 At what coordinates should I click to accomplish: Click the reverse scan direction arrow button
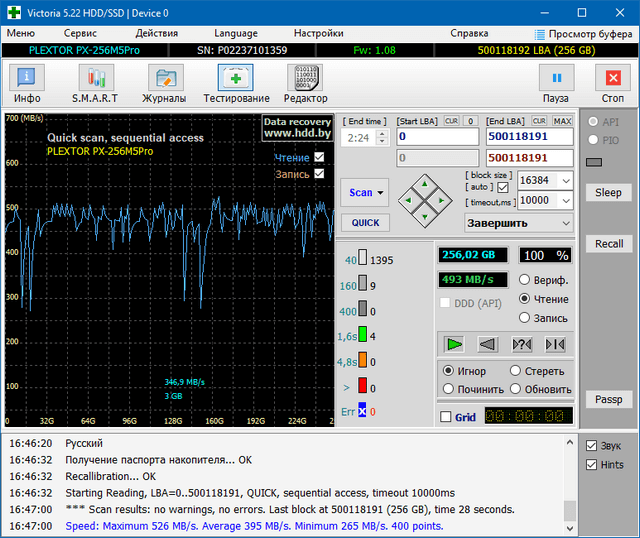click(x=488, y=344)
